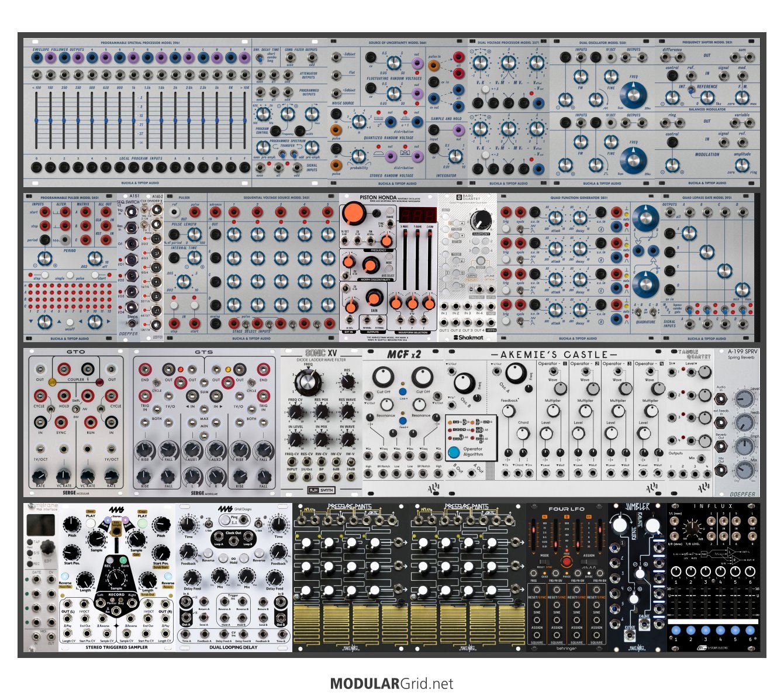
Task: Flip the cycle switch on Function Generator row A
Action: (520, 228)
